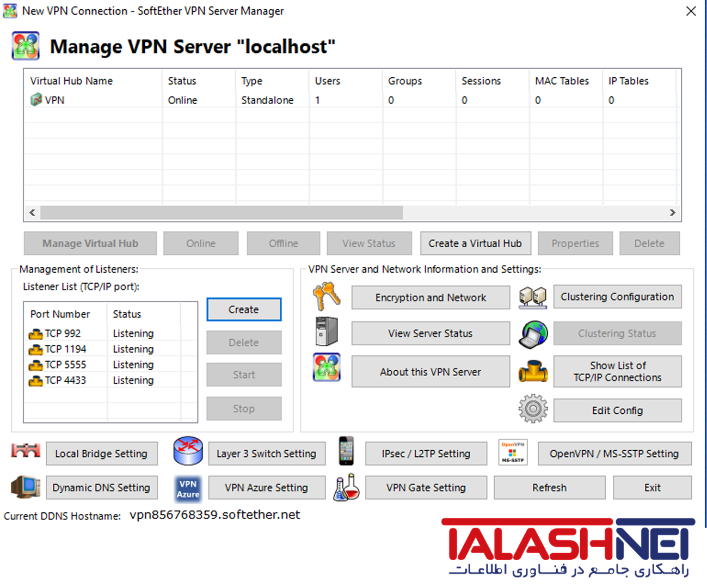Click the Refresh button

coord(550,488)
